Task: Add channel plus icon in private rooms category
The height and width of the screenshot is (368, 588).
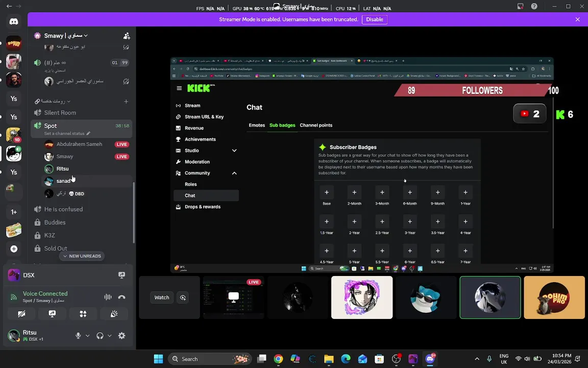Action: (x=126, y=101)
